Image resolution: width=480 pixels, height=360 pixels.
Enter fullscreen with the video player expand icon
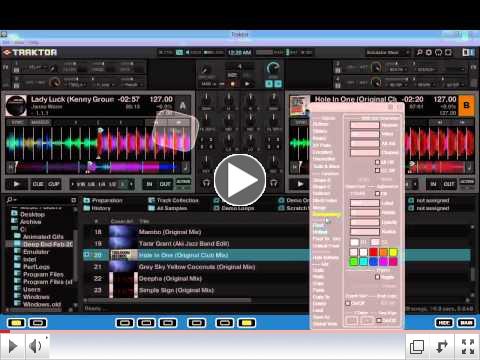468,346
